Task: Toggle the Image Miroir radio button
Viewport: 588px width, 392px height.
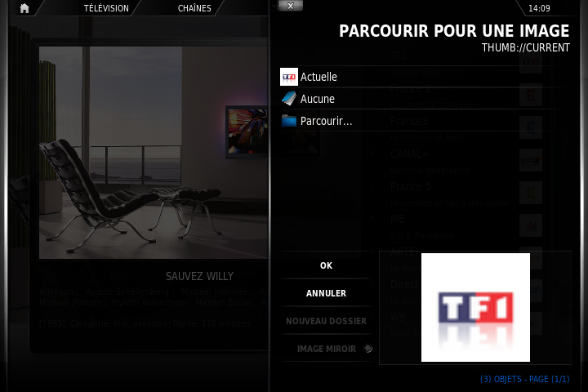Action: [367, 349]
